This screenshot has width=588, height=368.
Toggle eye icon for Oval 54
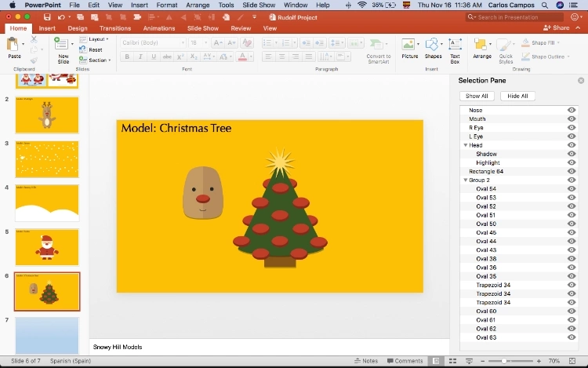pyautogui.click(x=572, y=189)
